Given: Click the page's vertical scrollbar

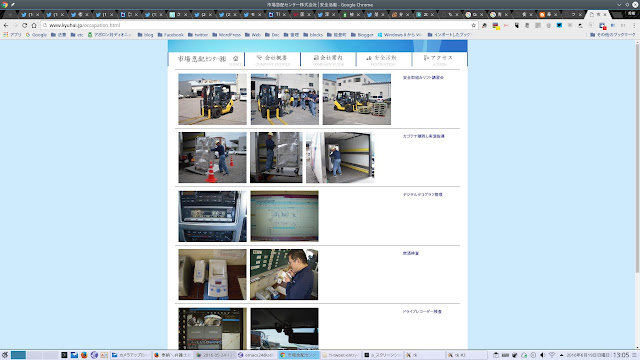Looking at the screenshot, I should tap(637, 157).
